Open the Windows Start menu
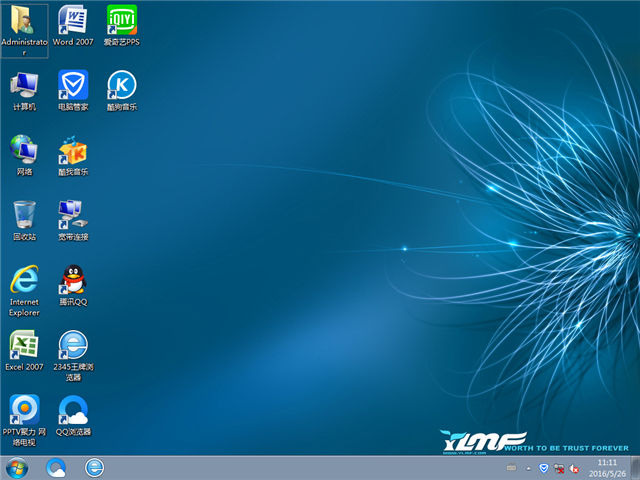Image resolution: width=640 pixels, height=480 pixels. [17, 467]
